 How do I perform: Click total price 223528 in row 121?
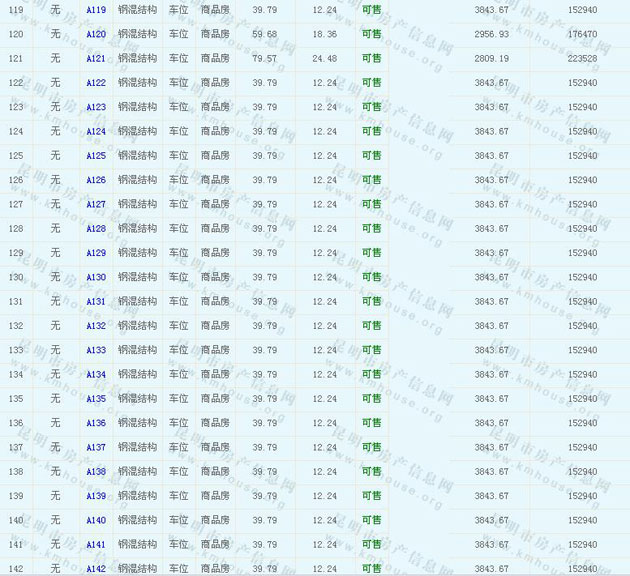[x=582, y=58]
